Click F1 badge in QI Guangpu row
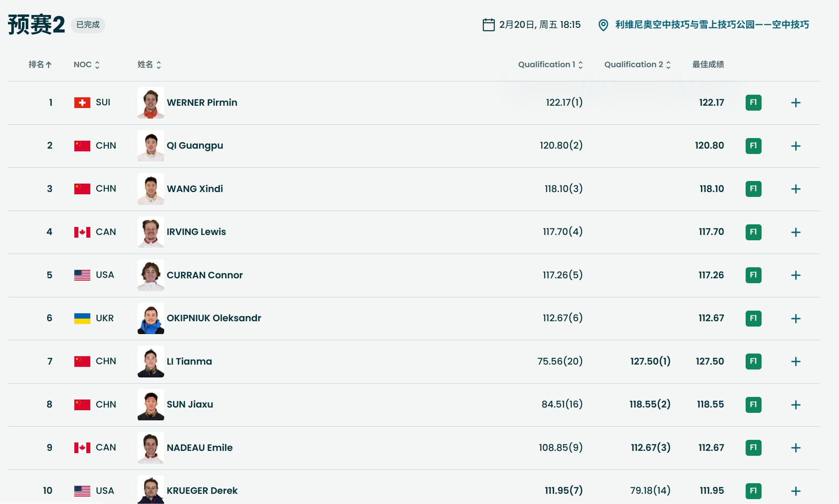The width and height of the screenshot is (839, 504). 754,146
